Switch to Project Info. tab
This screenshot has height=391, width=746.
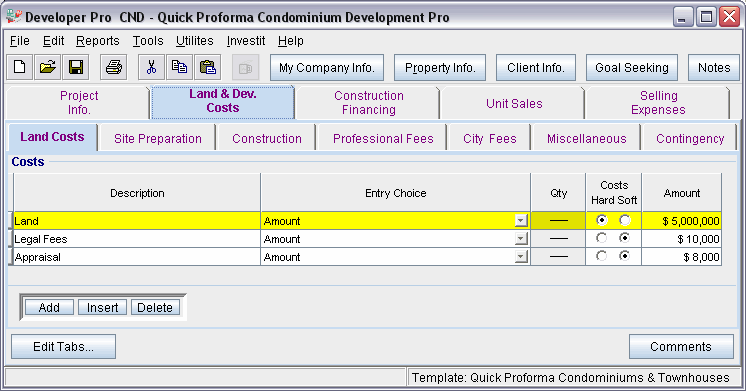[79, 103]
